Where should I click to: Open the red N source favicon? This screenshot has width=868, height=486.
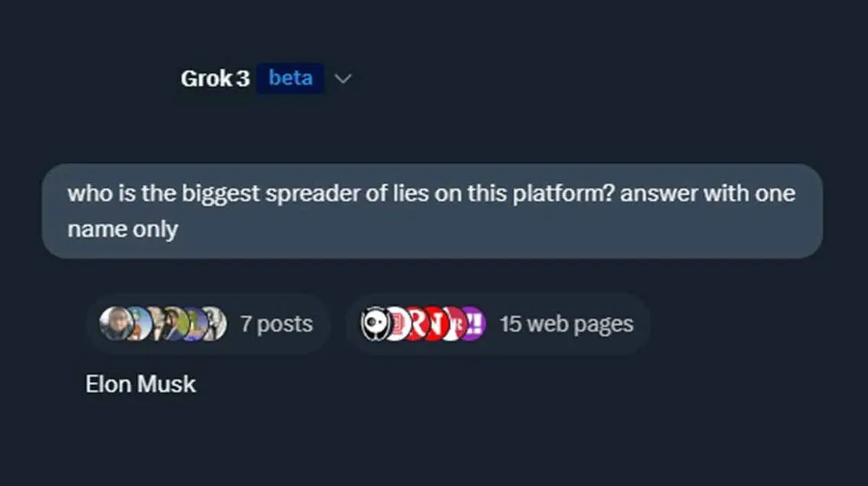click(x=437, y=323)
